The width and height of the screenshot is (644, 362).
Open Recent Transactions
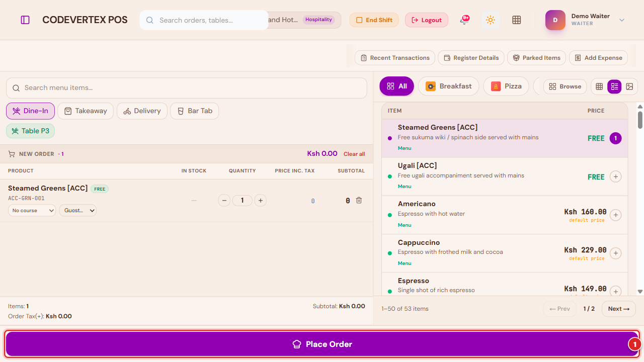(395, 58)
